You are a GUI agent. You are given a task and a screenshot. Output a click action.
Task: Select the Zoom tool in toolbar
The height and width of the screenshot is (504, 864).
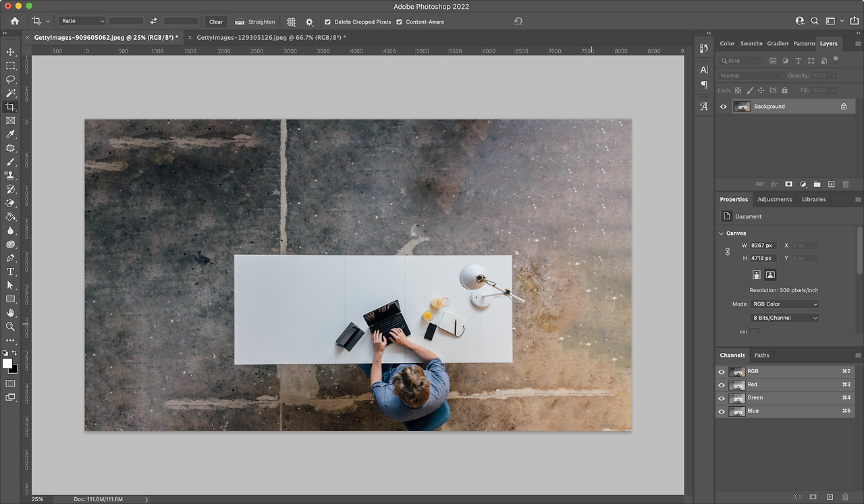[10, 327]
